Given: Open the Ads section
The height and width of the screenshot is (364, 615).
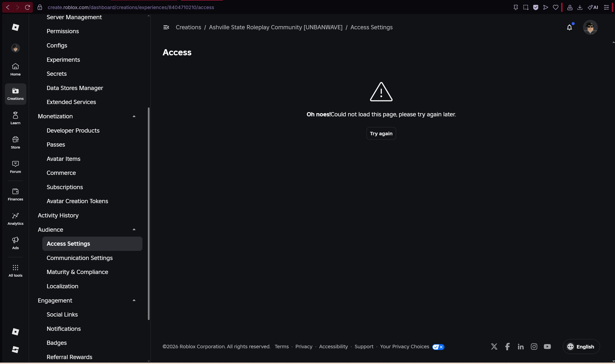Looking at the screenshot, I should coord(15,243).
